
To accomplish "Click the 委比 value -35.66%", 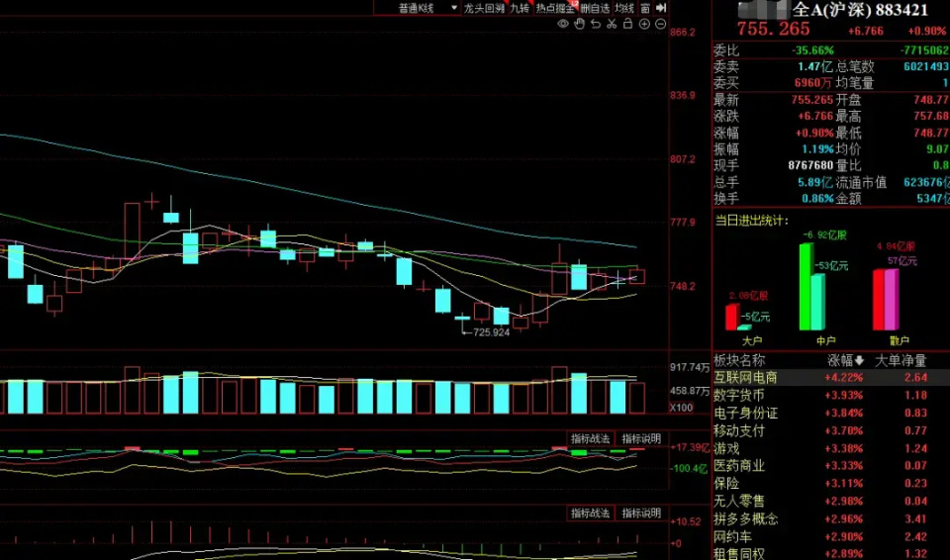I will pos(811,50).
